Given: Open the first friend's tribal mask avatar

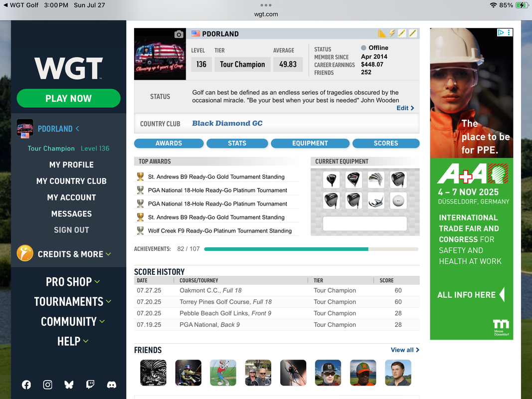Looking at the screenshot, I should click(154, 373).
